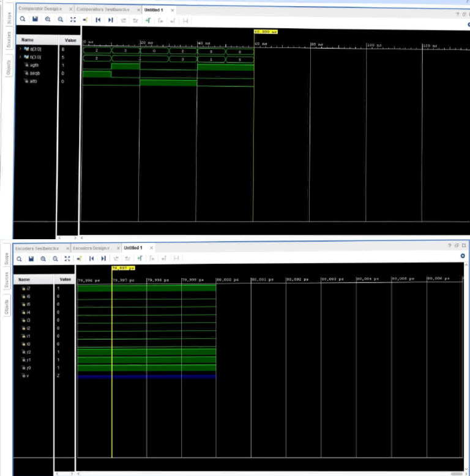The height and width of the screenshot is (476, 470).
Task: Go to previous marker in the comparator waveform
Action: 160,21
